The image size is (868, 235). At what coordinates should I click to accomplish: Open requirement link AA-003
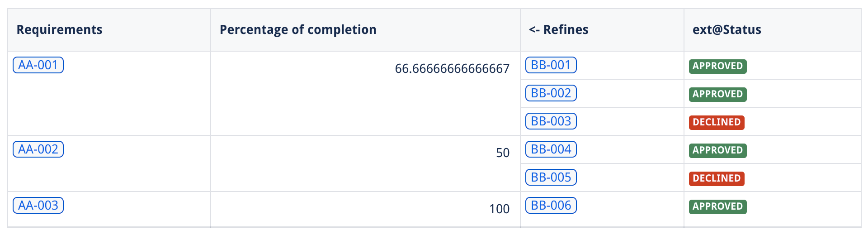coord(38,206)
